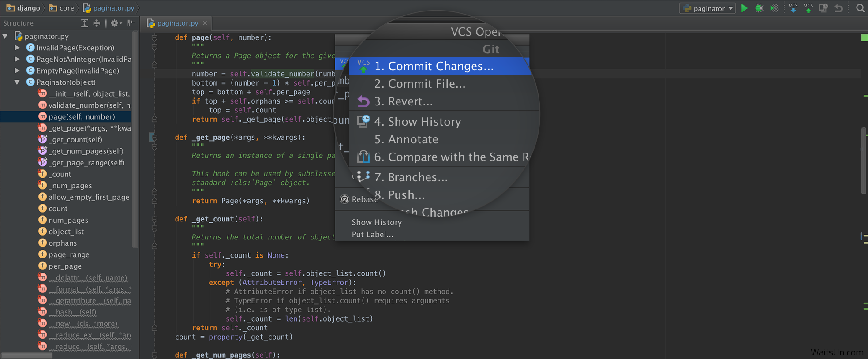The image size is (868, 359).
Task: Select Commit Changes in VCS popup
Action: (x=434, y=66)
